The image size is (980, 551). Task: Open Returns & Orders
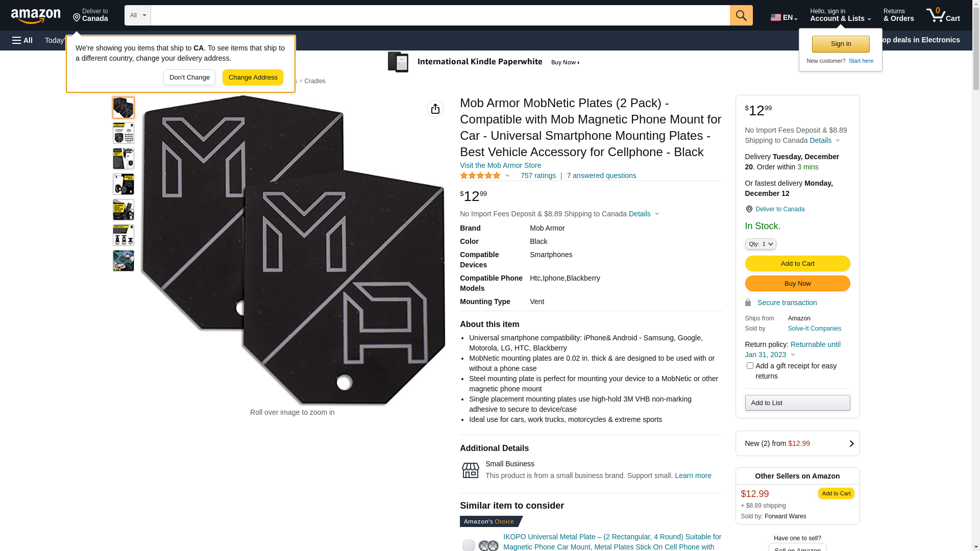tap(898, 15)
